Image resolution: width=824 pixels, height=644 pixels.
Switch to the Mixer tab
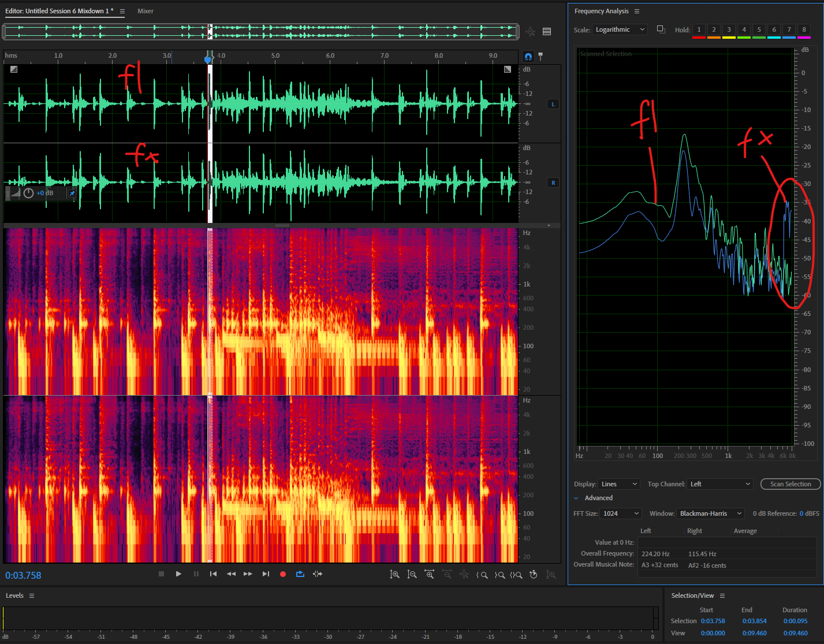[146, 11]
